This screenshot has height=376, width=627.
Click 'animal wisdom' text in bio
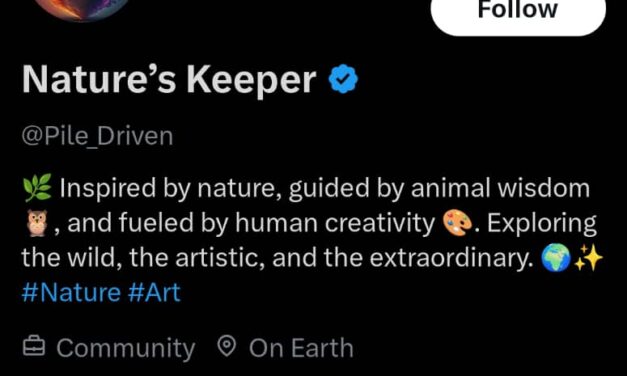[x=500, y=188]
